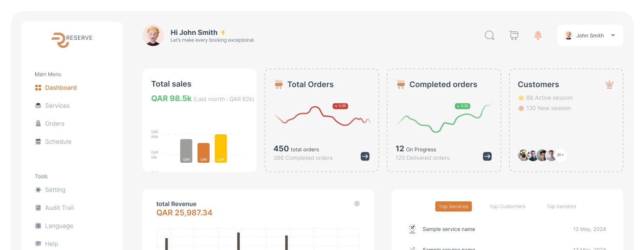This screenshot has width=644, height=250.
Task: Click the 20+ avatar badge on Customers card
Action: pos(560,155)
